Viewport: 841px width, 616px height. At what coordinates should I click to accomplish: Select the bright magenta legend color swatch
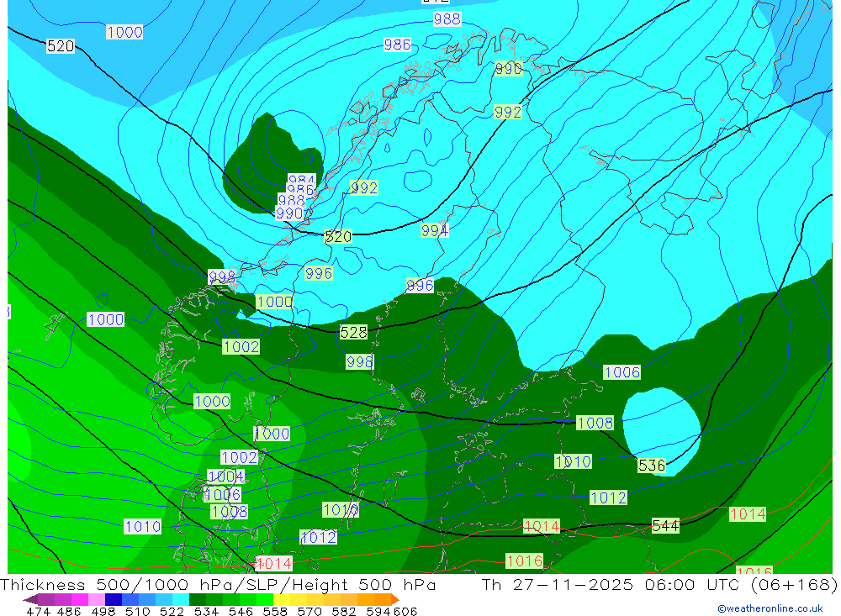coord(80,599)
